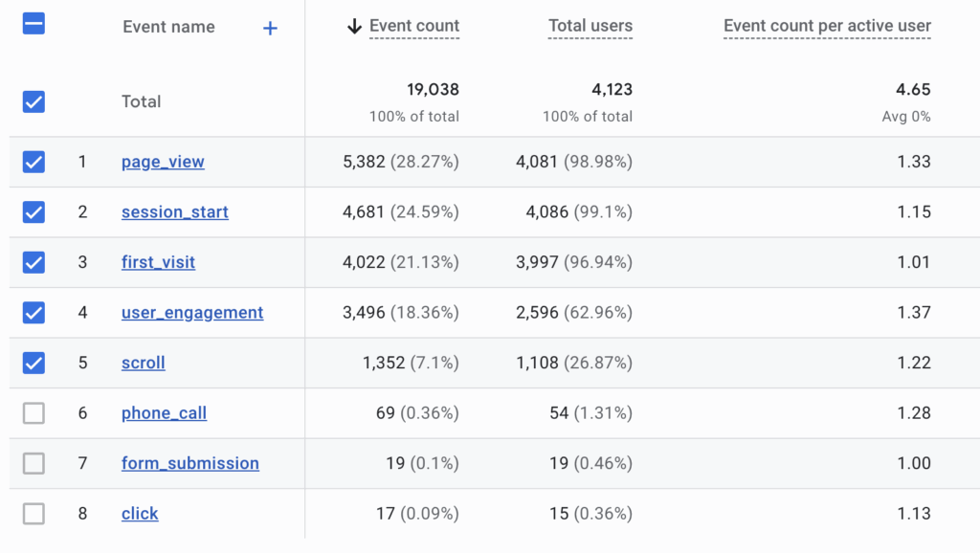The image size is (980, 553).
Task: Sort table by Total users column
Action: pyautogui.click(x=590, y=27)
